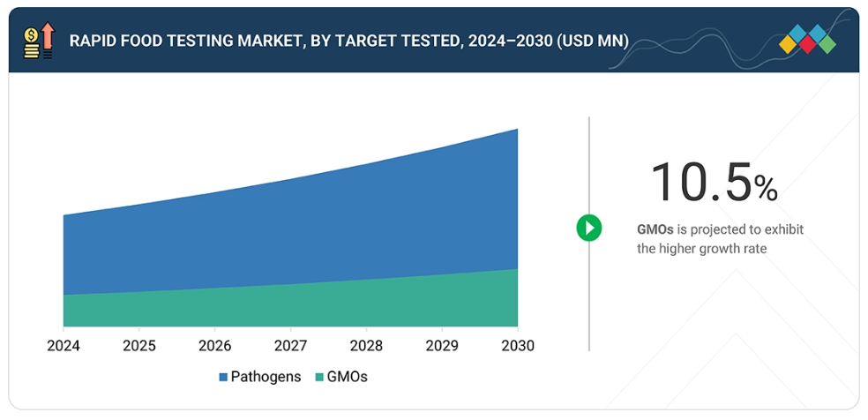
Task: Click the green GMOs area in chart
Action: 291,304
